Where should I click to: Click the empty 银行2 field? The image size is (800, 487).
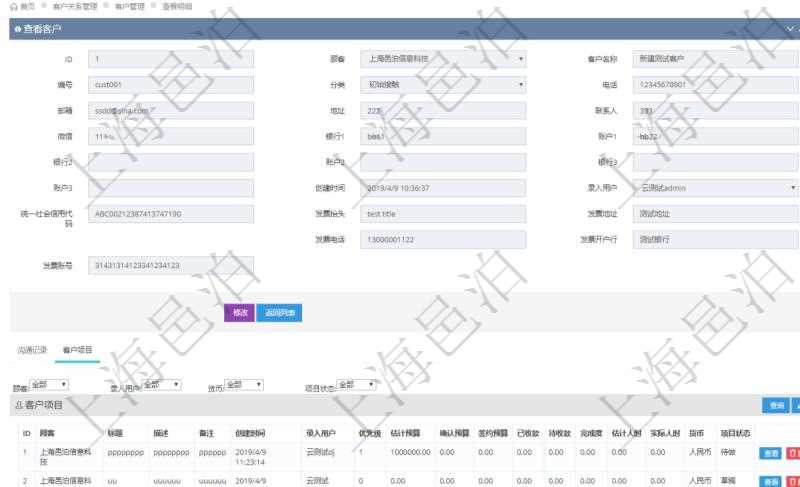pos(171,162)
